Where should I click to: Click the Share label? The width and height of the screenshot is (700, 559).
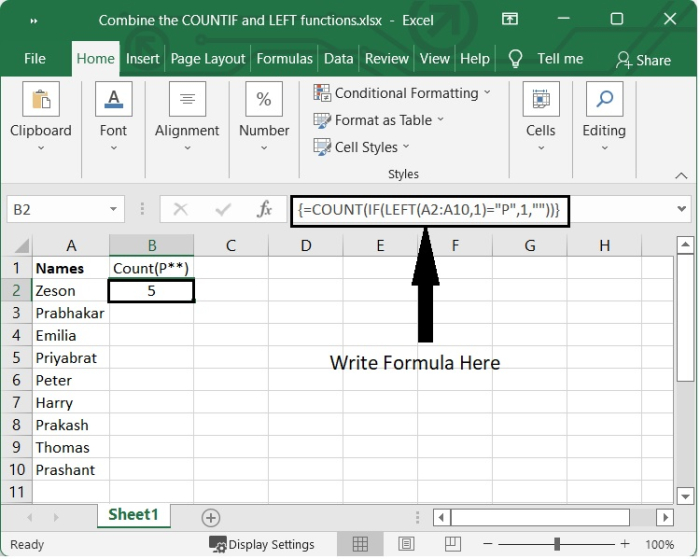(x=653, y=61)
